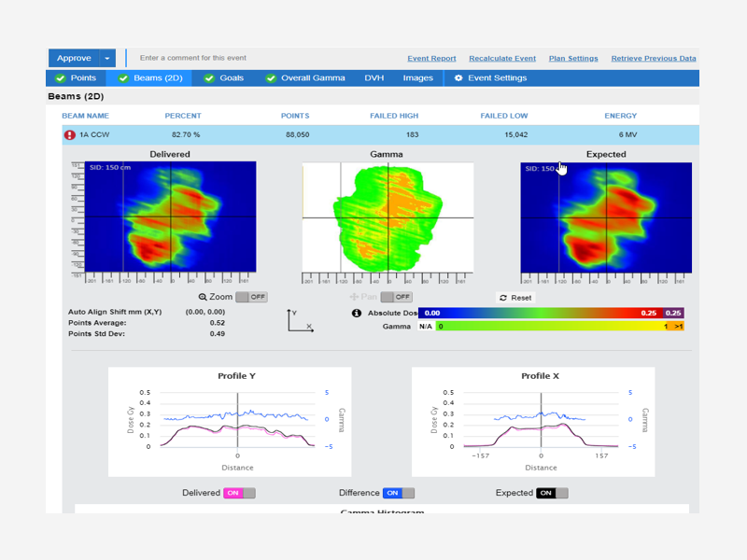
Task: Click the Reset button
Action: (515, 298)
